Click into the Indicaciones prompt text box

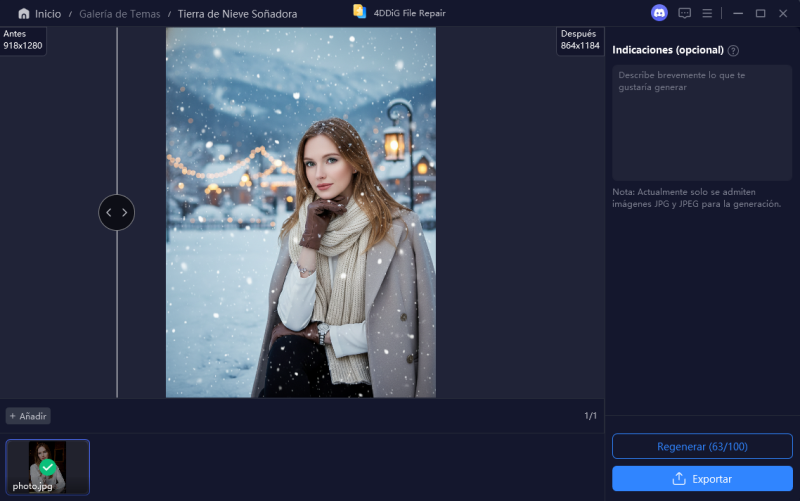coord(702,122)
